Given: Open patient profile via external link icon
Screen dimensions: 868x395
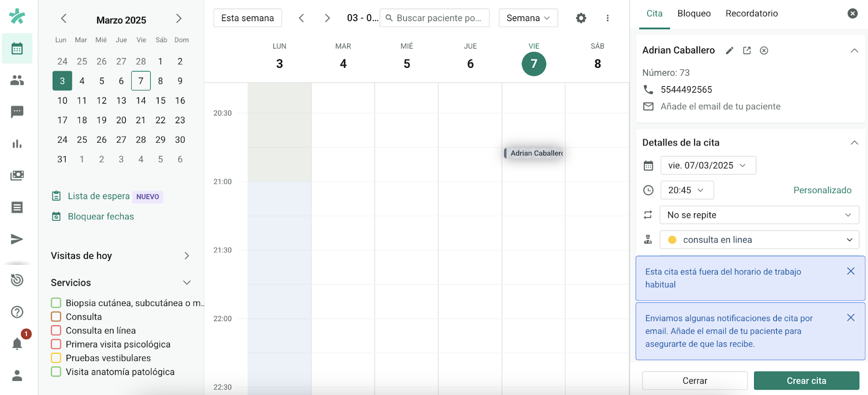Looking at the screenshot, I should click(x=746, y=50).
